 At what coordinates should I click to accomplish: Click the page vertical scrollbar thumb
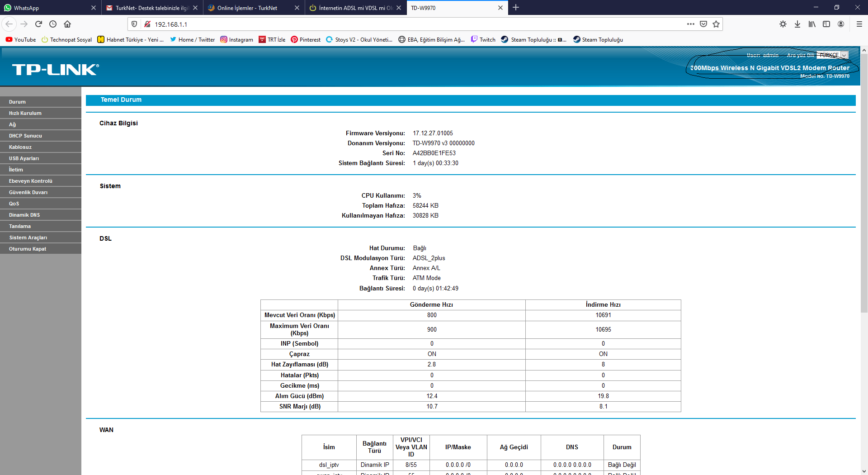click(x=864, y=183)
